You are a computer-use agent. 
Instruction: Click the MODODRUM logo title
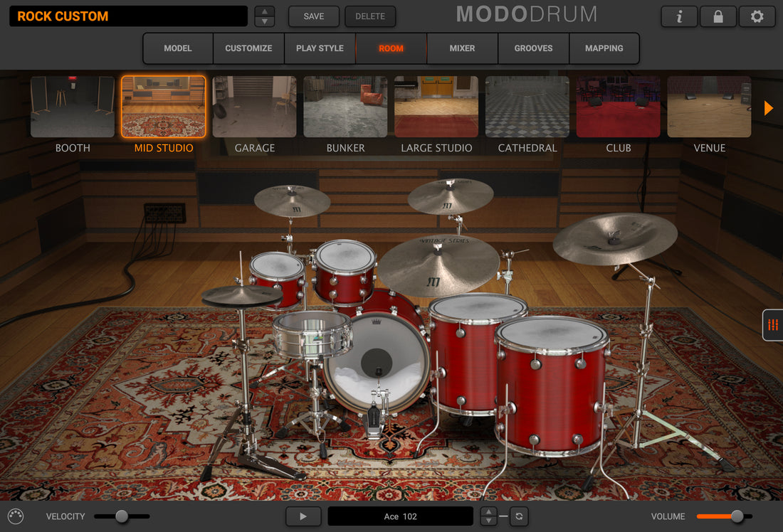click(x=527, y=14)
